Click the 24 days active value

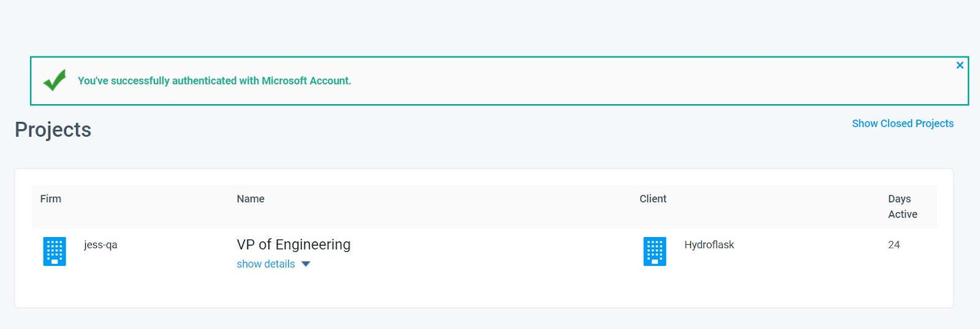tap(894, 244)
